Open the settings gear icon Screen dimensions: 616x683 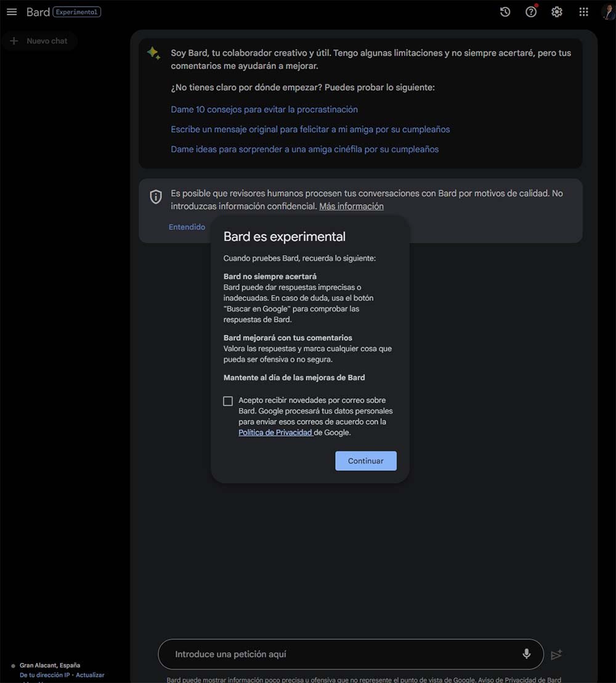pyautogui.click(x=557, y=12)
